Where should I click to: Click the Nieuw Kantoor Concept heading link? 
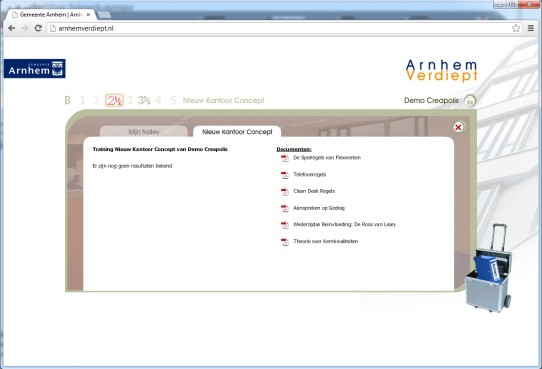click(223, 100)
